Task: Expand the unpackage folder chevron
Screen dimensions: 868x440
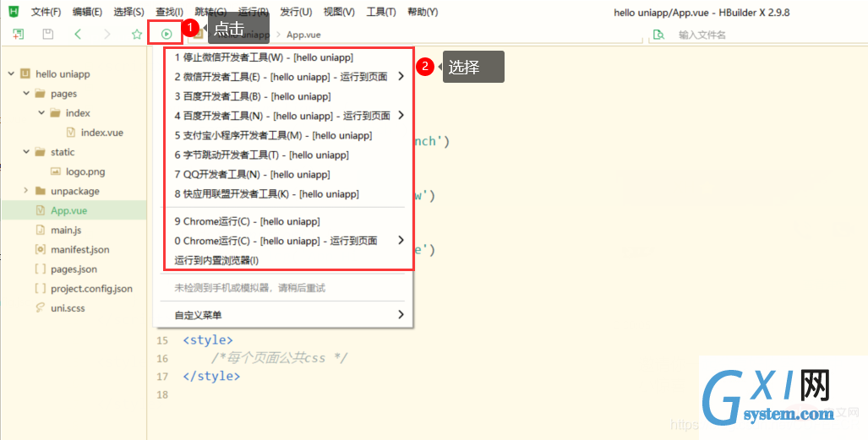Action: (x=26, y=191)
